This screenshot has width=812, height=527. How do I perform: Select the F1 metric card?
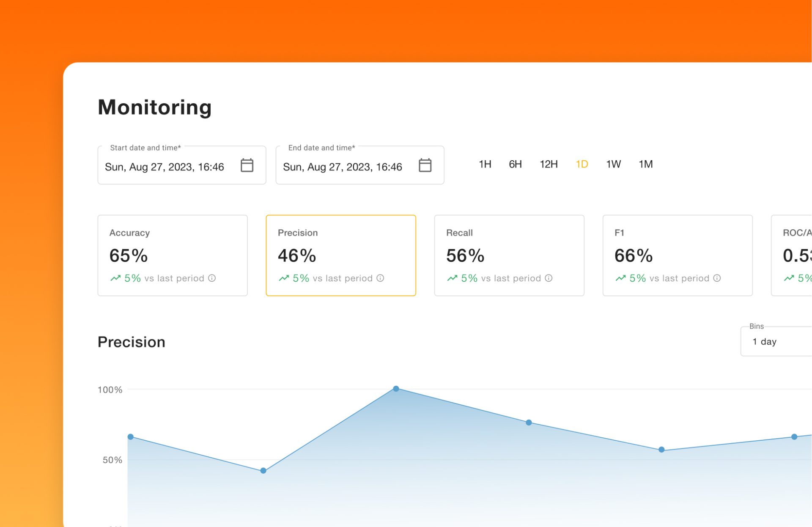point(678,255)
